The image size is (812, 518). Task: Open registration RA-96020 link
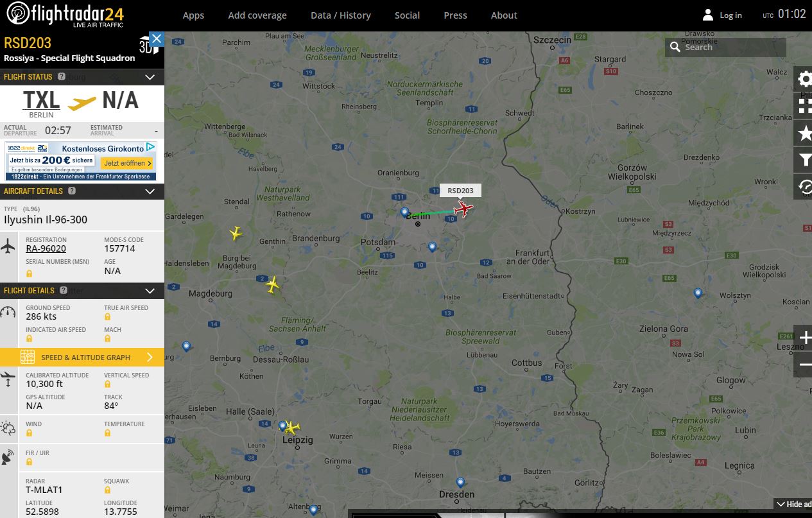pyautogui.click(x=46, y=249)
